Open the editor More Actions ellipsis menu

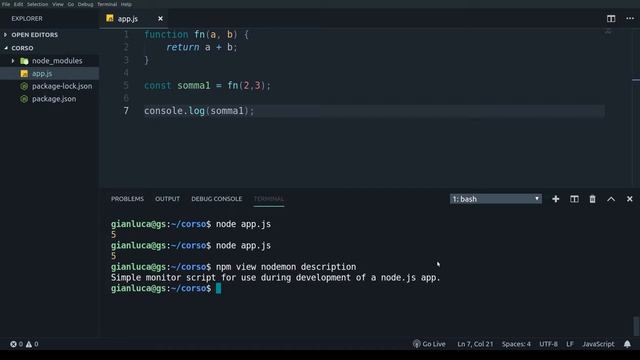click(x=630, y=19)
